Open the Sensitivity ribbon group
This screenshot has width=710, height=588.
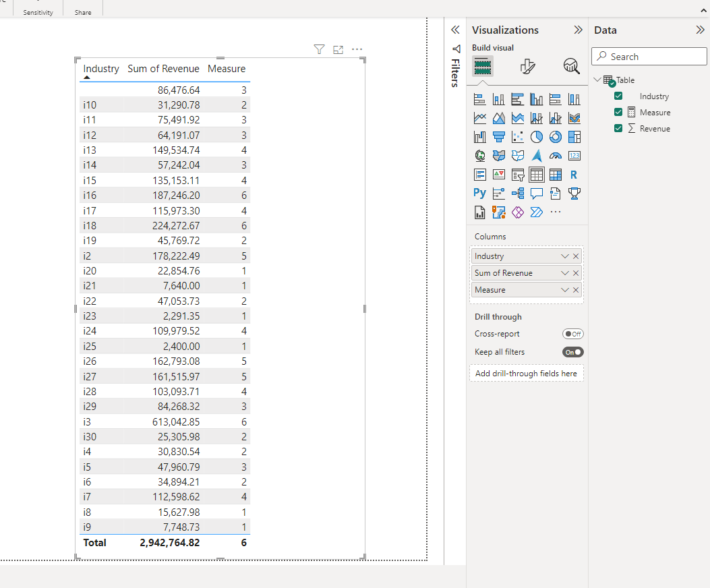pyautogui.click(x=38, y=12)
